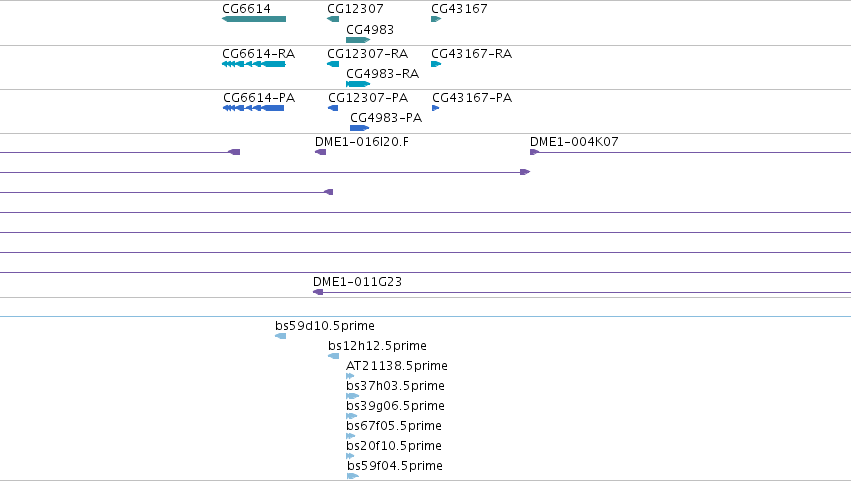Click the CG43167-RA label text

point(472,54)
